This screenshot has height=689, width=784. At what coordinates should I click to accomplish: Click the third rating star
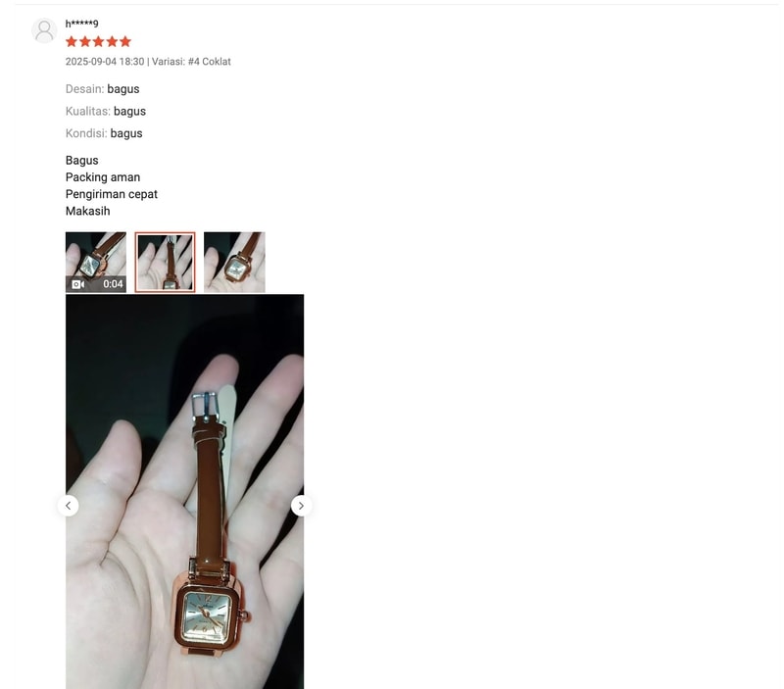[x=99, y=41]
